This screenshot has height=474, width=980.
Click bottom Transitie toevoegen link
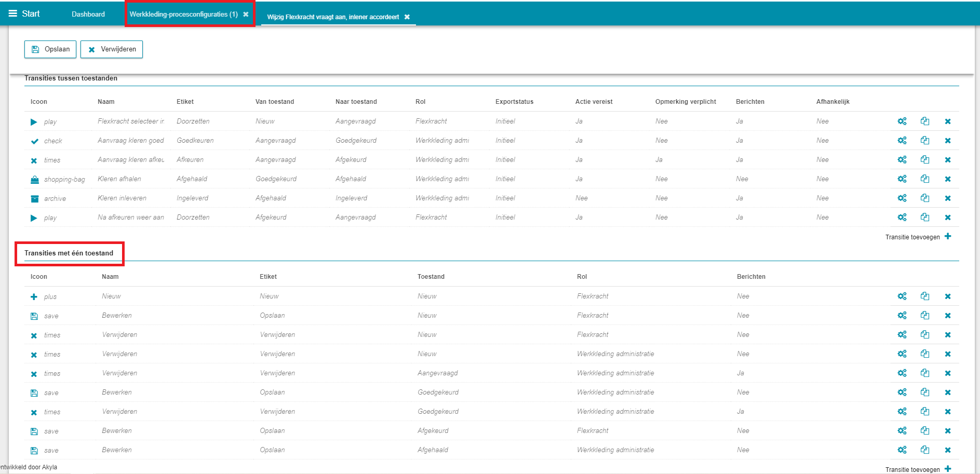coord(912,469)
